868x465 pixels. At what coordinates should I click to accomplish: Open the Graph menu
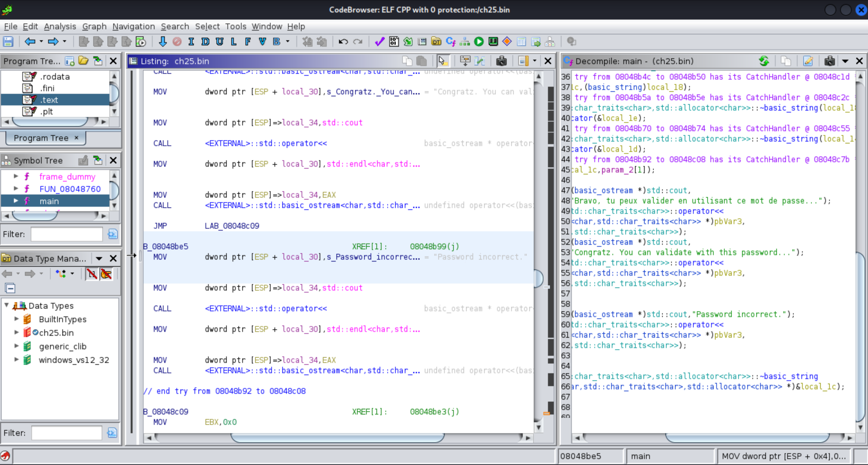click(x=94, y=26)
